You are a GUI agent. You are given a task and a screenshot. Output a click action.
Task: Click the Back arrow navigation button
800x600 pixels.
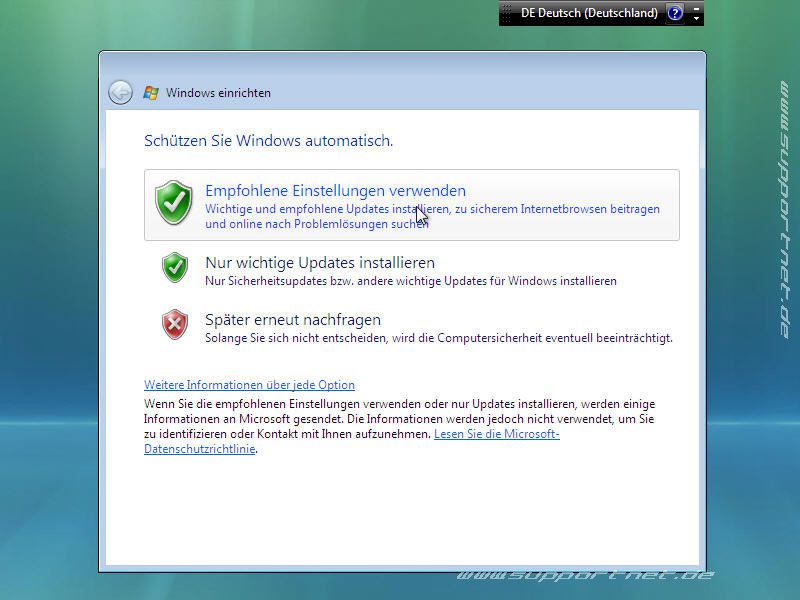(120, 92)
